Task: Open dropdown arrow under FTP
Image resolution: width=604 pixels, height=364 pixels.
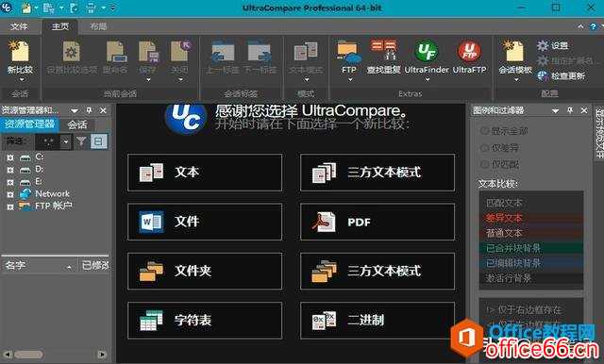Action: (x=350, y=79)
